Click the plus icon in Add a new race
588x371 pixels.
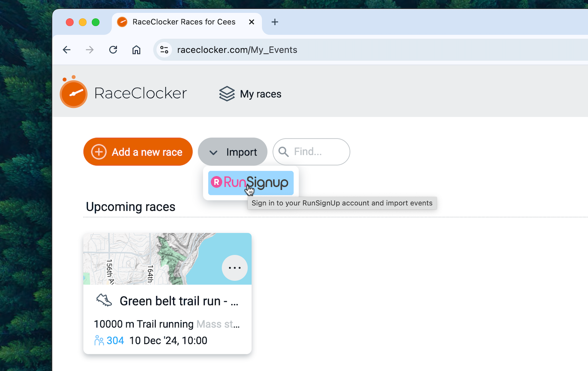point(99,152)
